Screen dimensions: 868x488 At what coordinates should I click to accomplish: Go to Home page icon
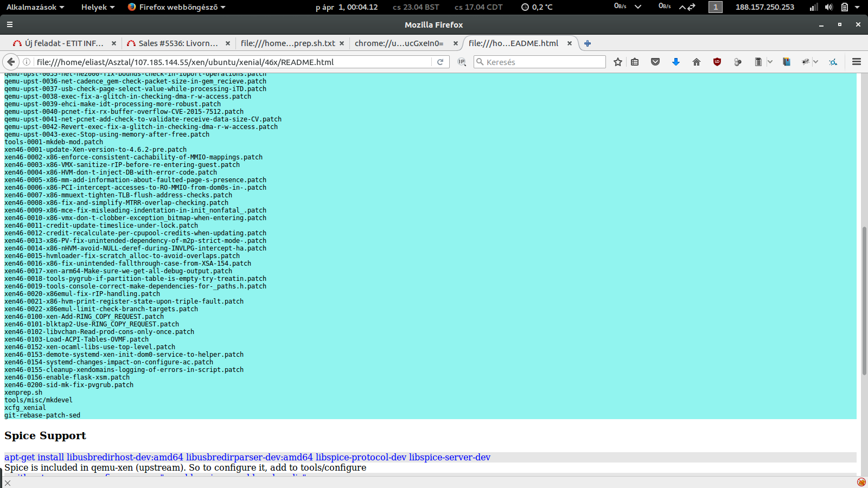pyautogui.click(x=697, y=62)
